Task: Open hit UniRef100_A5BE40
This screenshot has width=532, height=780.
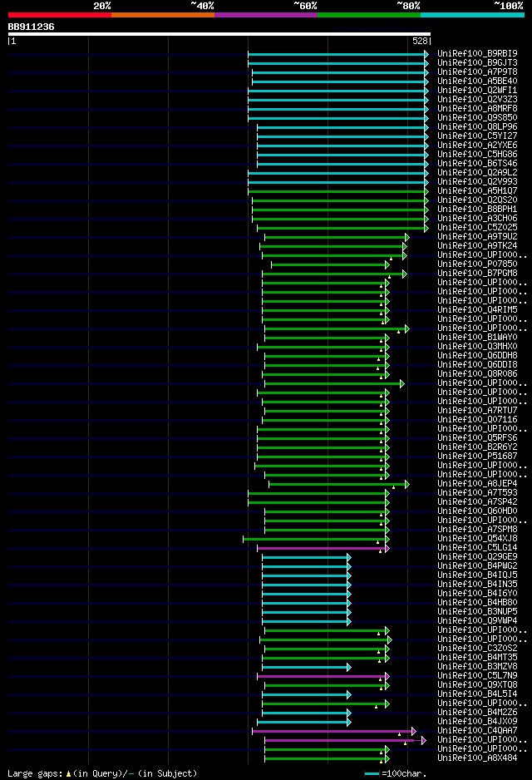Action: coord(477,81)
